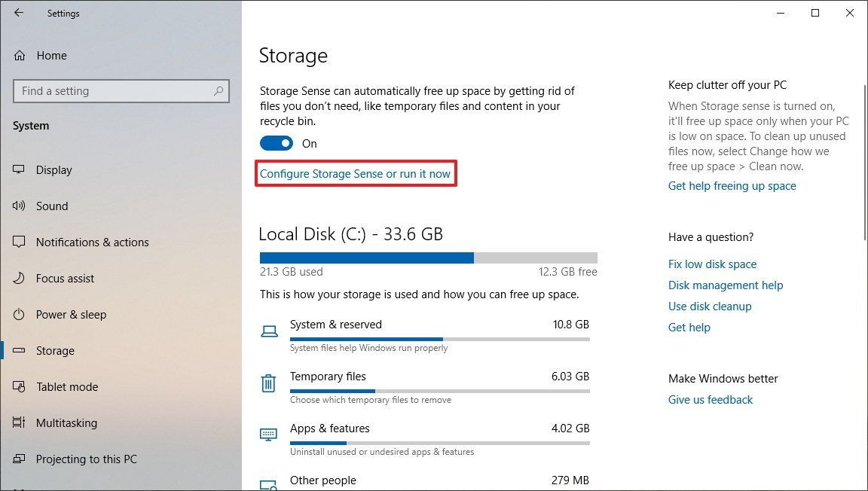Click the "Fix low disk space" link
Image resolution: width=868 pixels, height=491 pixels.
point(712,264)
